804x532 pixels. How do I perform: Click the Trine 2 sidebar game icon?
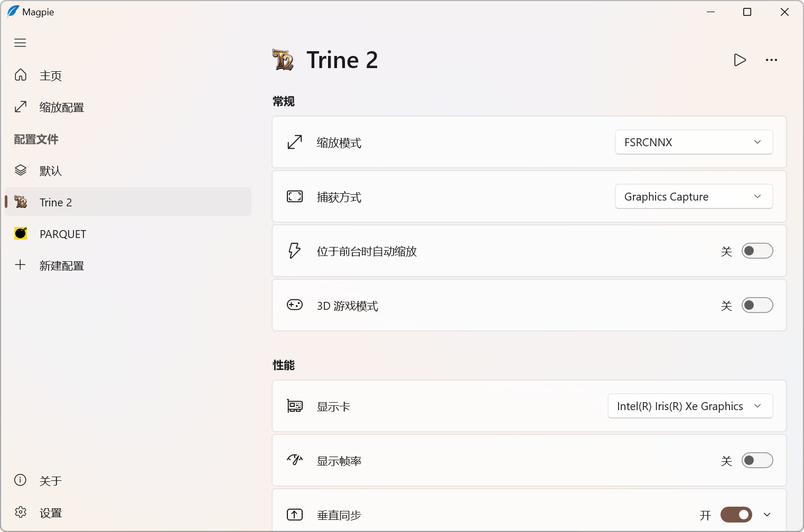click(21, 202)
